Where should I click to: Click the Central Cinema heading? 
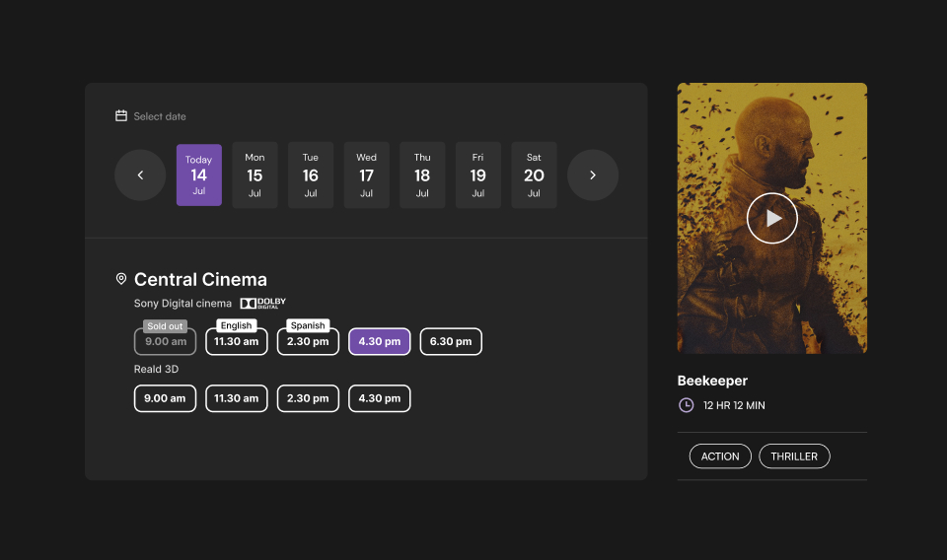pos(200,279)
